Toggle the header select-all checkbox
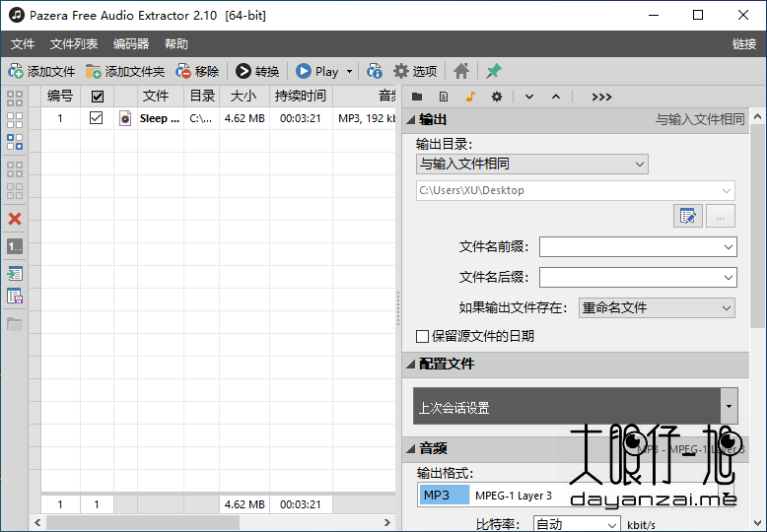The width and height of the screenshot is (767, 532). (98, 97)
